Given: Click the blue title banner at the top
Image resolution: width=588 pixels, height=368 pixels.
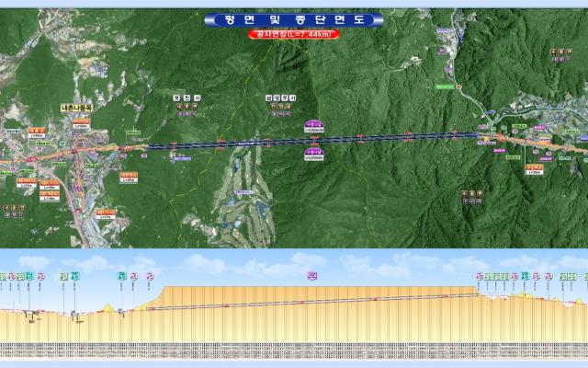Looking at the screenshot, I should [294, 18].
